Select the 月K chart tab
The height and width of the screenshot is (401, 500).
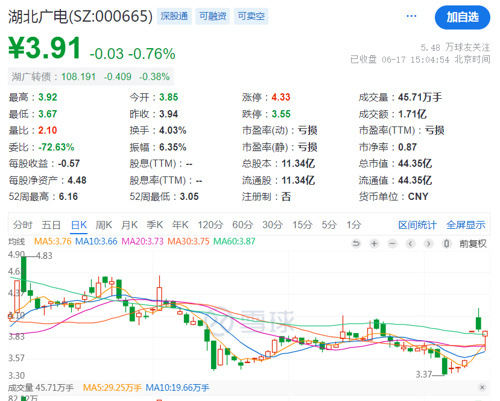129,225
